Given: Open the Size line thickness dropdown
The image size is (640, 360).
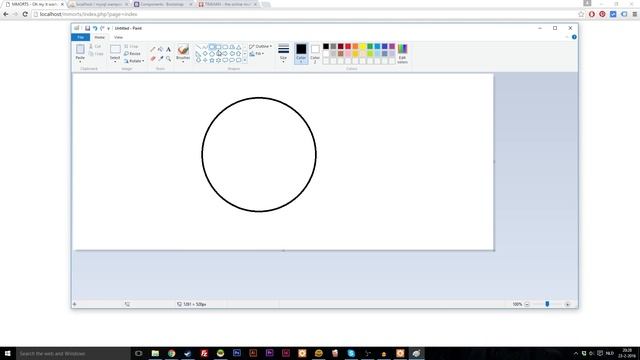Looking at the screenshot, I should (x=283, y=53).
